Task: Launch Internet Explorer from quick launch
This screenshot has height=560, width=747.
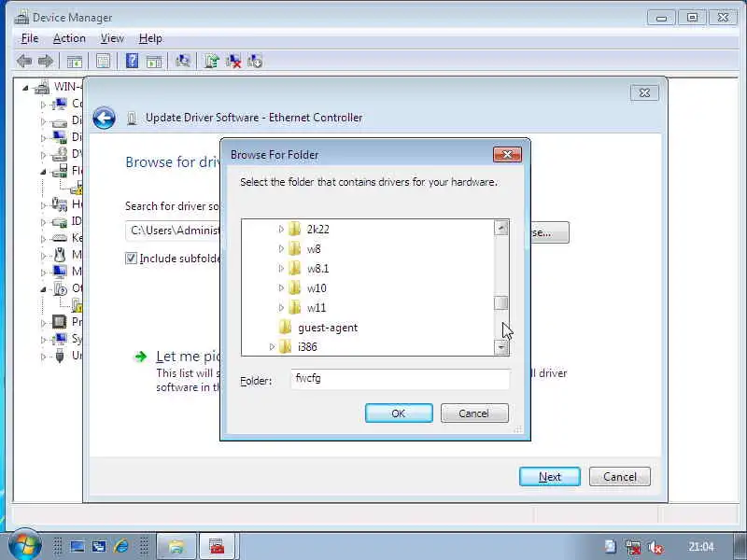Action: click(121, 546)
